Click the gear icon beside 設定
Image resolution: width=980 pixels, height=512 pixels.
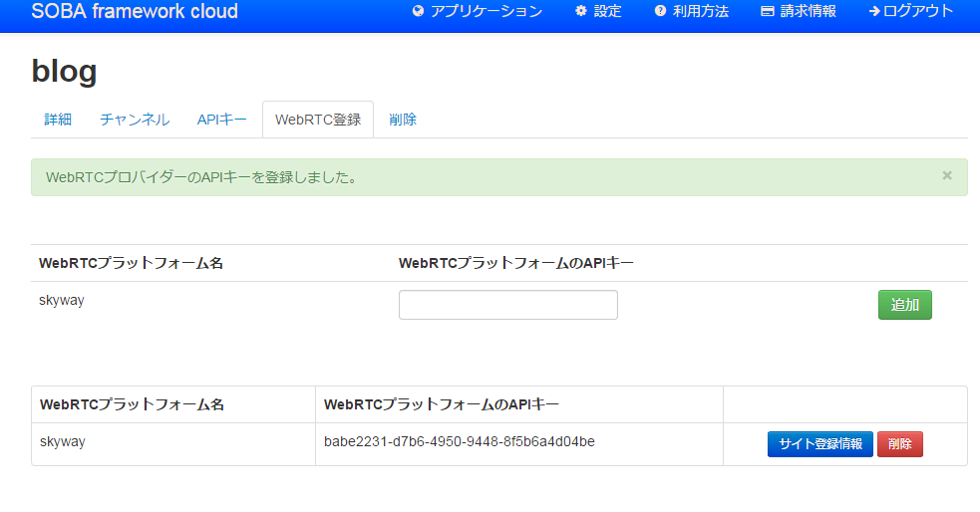pyautogui.click(x=581, y=11)
